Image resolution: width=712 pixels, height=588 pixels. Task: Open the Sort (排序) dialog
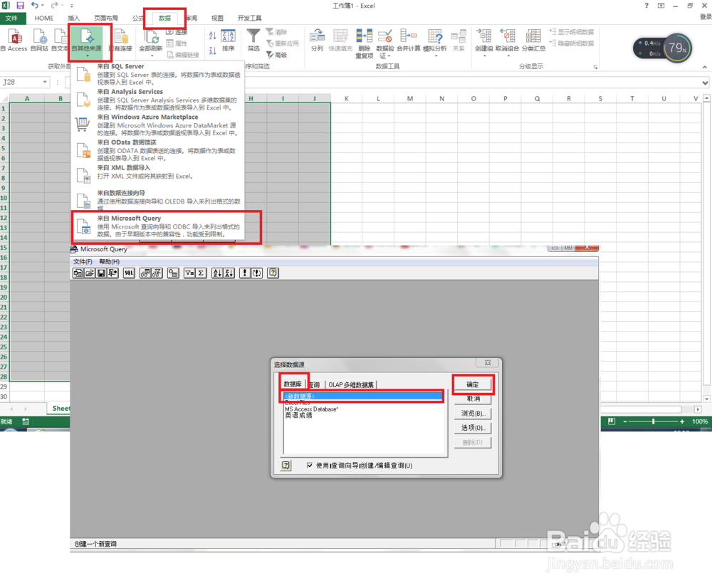click(228, 40)
